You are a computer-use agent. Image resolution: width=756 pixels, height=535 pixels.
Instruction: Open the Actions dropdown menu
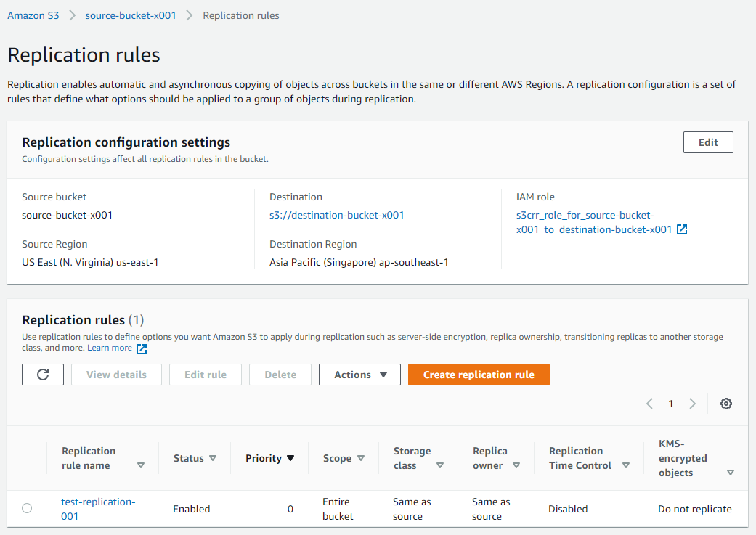[x=359, y=375]
